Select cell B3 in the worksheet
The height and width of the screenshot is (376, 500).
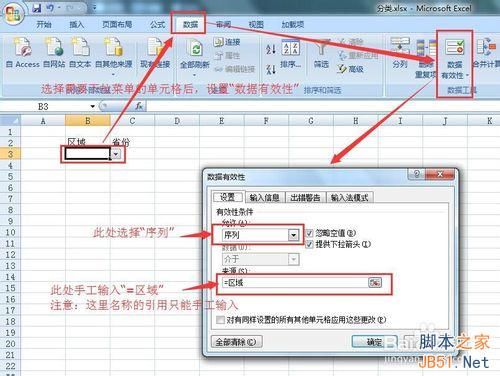point(87,154)
